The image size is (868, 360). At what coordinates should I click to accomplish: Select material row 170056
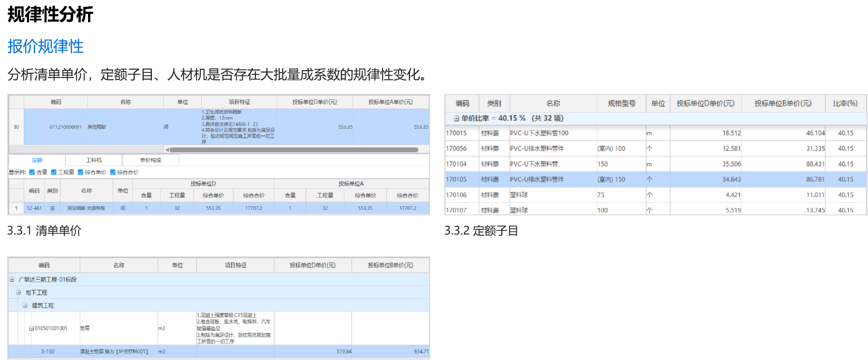point(655,149)
